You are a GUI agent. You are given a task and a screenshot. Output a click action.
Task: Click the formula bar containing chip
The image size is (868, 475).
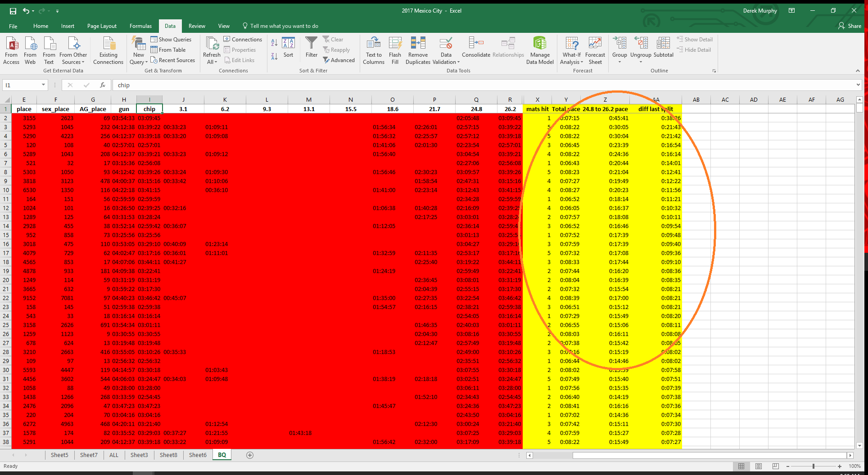[x=484, y=85]
